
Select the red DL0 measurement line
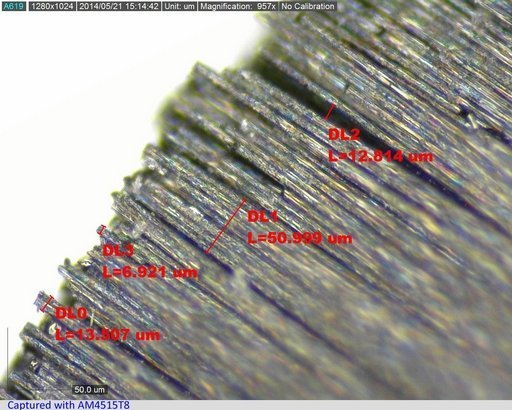pyautogui.click(x=47, y=303)
